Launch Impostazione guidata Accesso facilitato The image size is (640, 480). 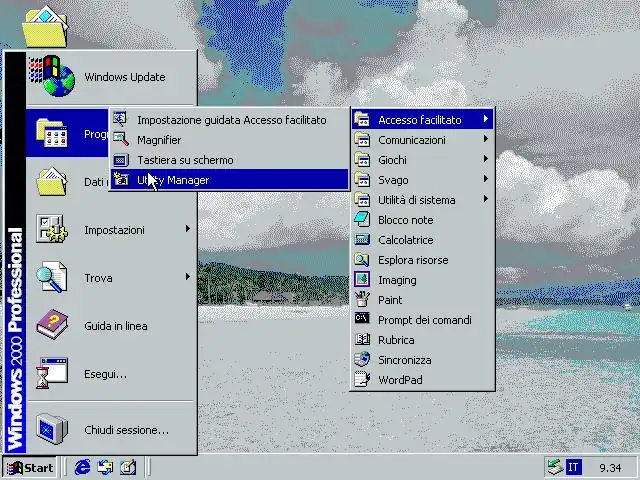pyautogui.click(x=230, y=120)
